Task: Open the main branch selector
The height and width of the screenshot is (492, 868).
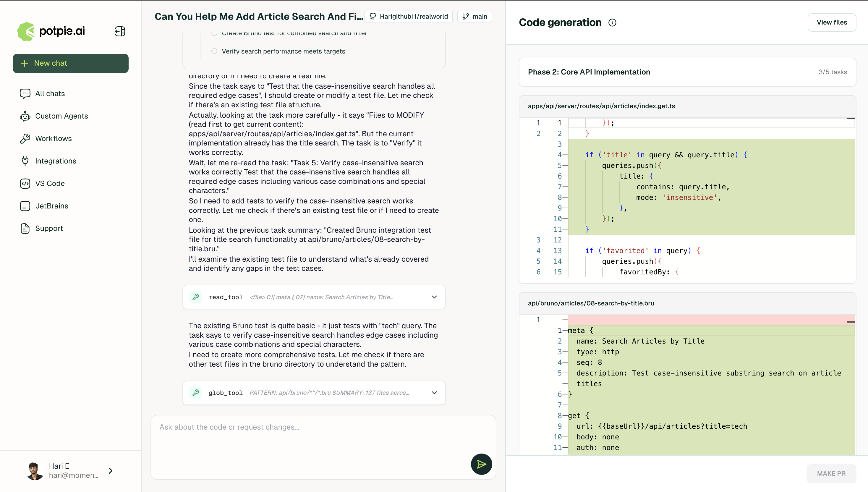Action: (x=475, y=16)
